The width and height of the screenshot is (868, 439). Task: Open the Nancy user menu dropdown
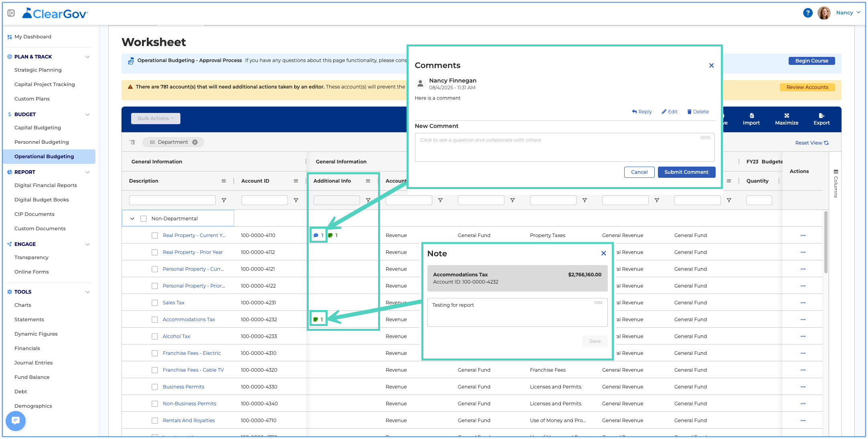click(x=848, y=13)
